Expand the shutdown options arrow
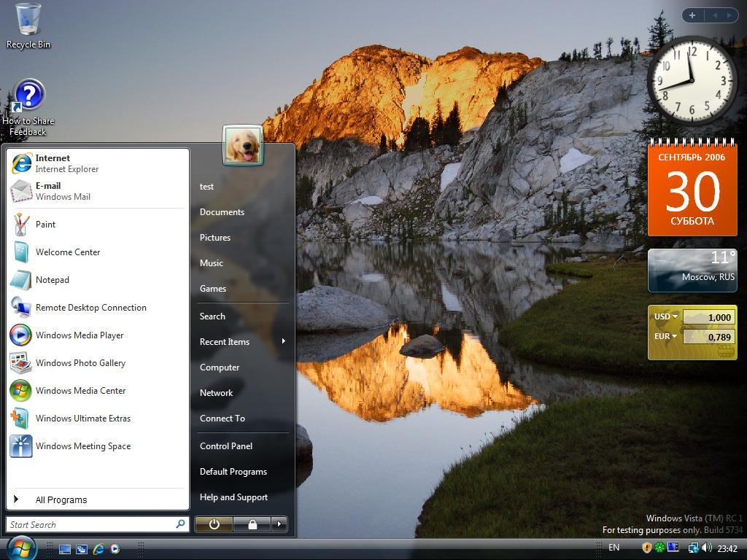This screenshot has height=560, width=747. (279, 524)
